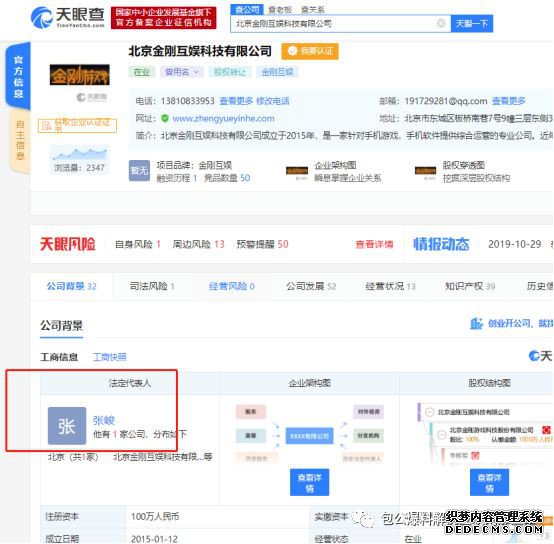
Task: Click 自身风险 1 in the risk bar
Action: click(138, 244)
